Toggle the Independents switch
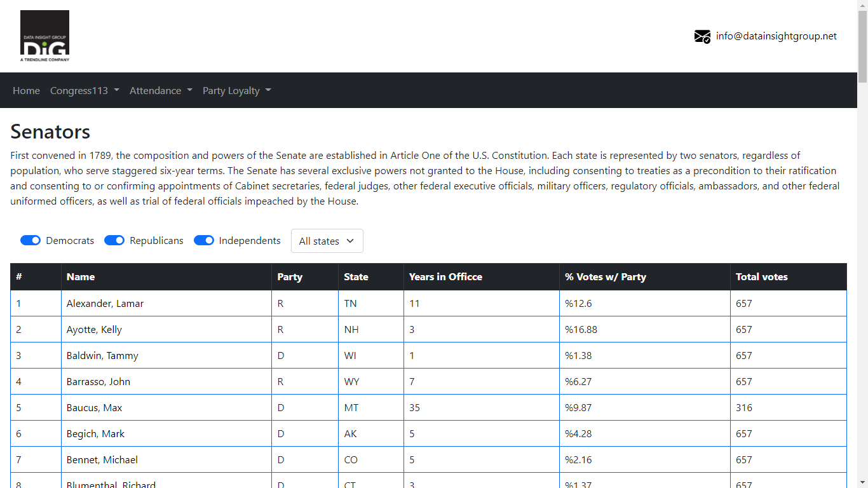This screenshot has height=488, width=868. pos(204,240)
